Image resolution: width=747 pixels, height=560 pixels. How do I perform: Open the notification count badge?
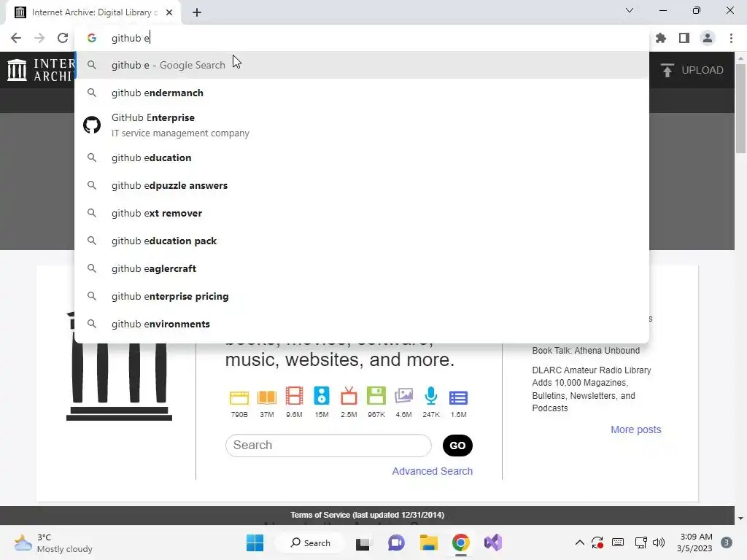tap(727, 542)
